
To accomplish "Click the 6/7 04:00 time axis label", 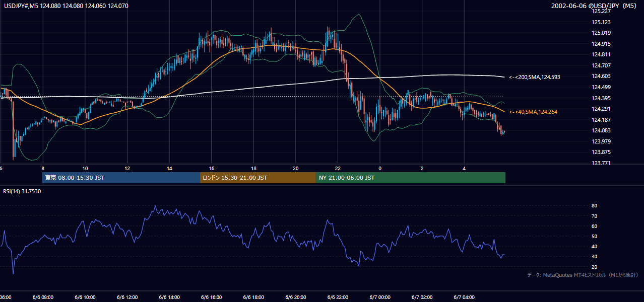I will (x=464, y=297).
